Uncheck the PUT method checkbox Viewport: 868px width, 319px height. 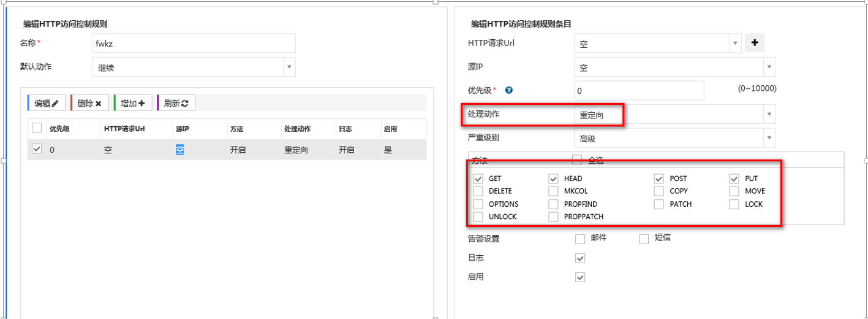734,179
